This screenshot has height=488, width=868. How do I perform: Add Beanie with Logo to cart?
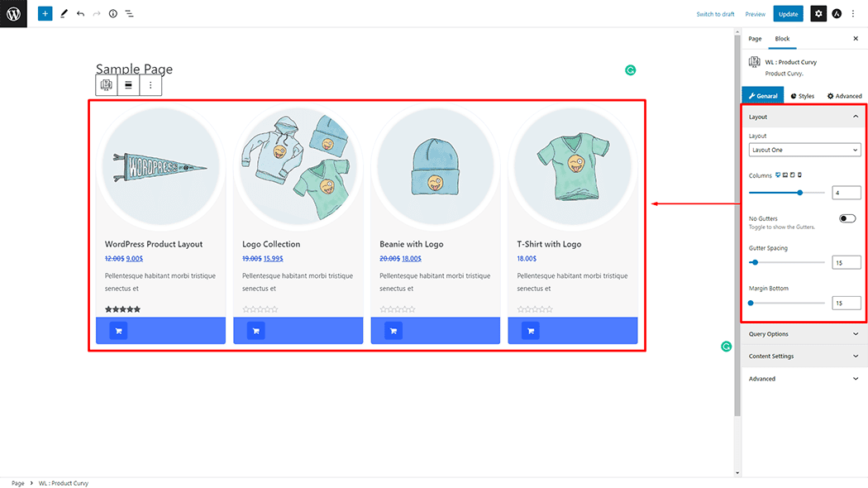coord(393,331)
